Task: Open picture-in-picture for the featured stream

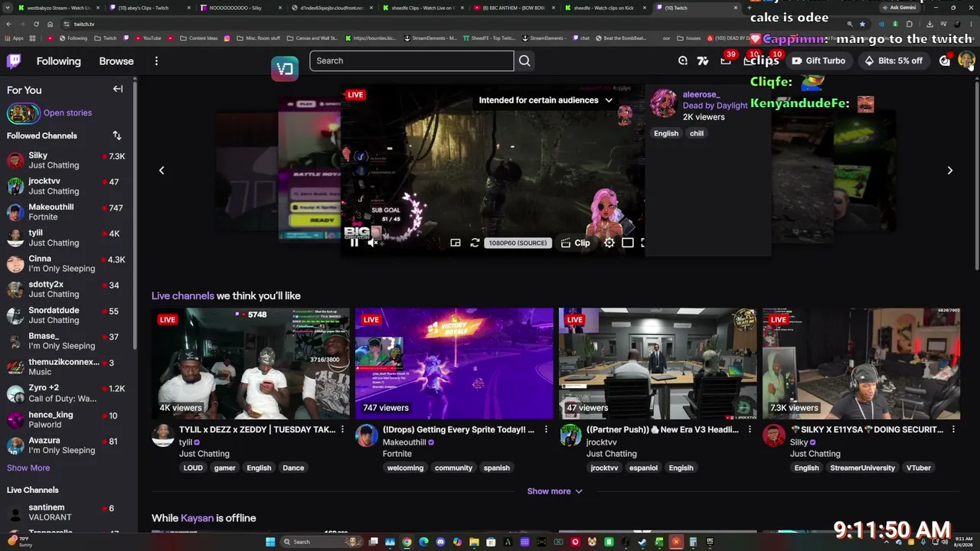Action: click(x=456, y=243)
